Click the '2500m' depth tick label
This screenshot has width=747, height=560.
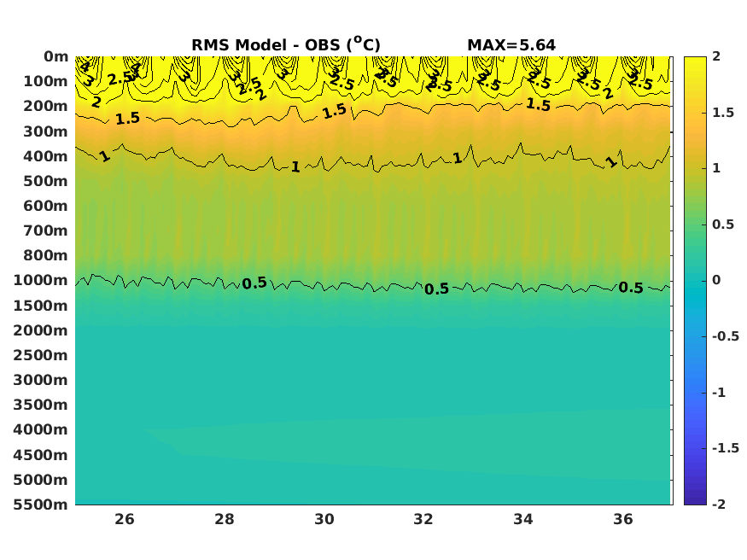click(41, 355)
